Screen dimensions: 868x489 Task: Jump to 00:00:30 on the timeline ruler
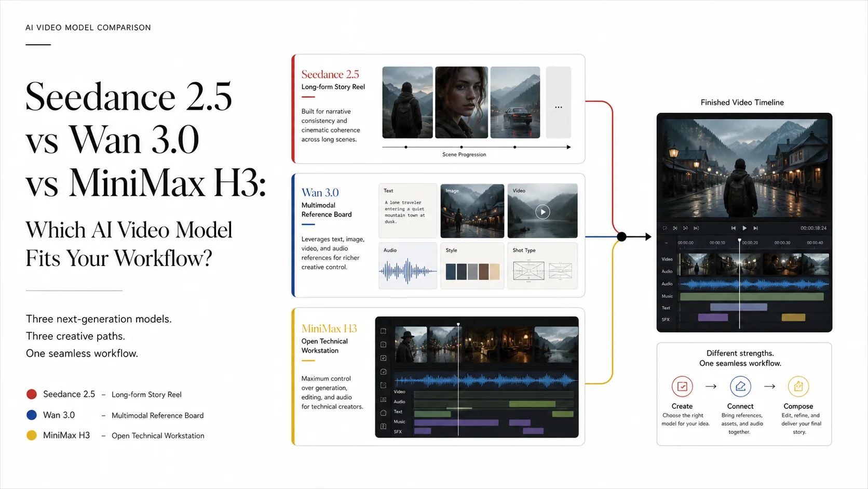click(782, 243)
